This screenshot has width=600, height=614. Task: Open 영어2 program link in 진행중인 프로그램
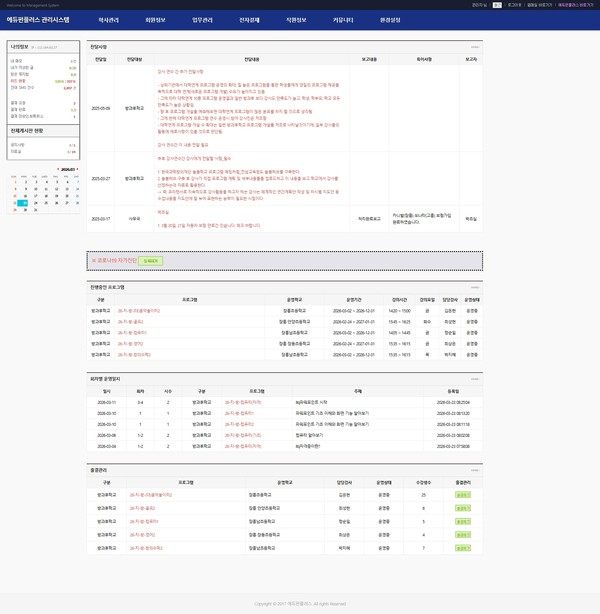click(130, 344)
